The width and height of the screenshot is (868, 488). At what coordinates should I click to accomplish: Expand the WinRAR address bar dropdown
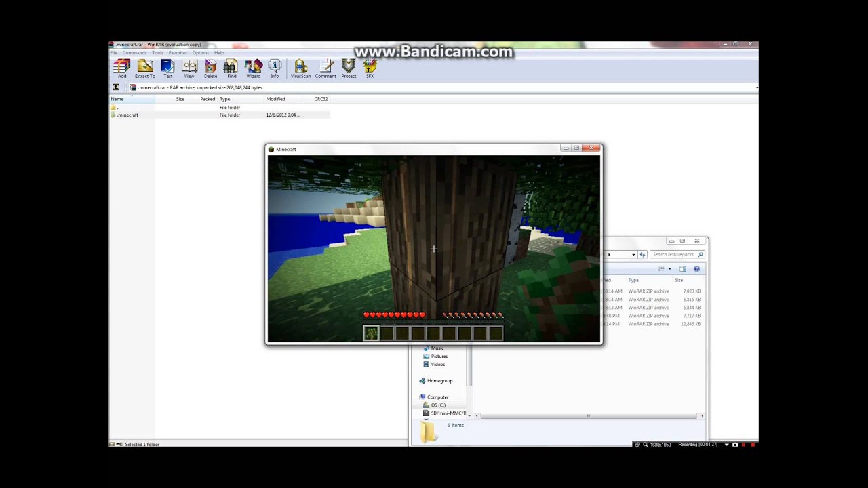click(756, 87)
